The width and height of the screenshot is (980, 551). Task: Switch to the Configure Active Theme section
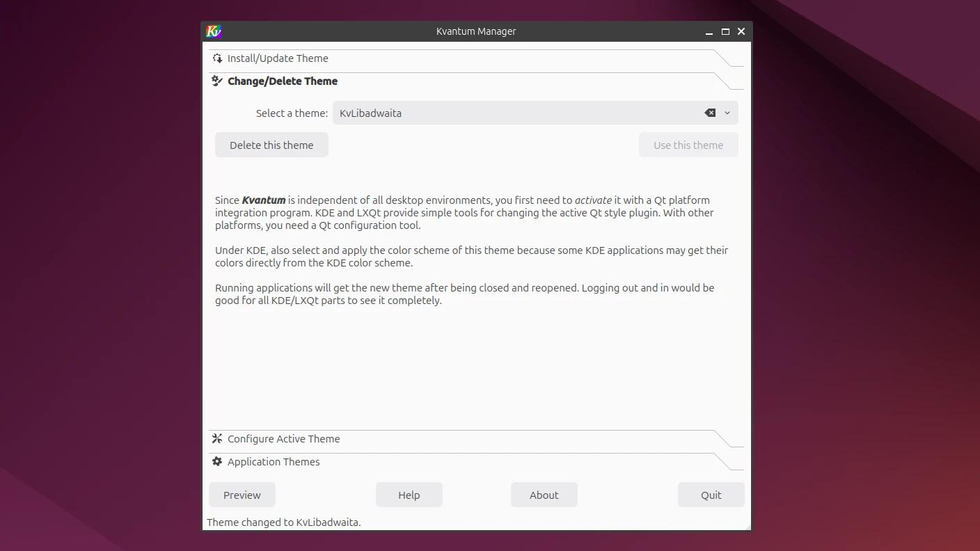pos(284,439)
